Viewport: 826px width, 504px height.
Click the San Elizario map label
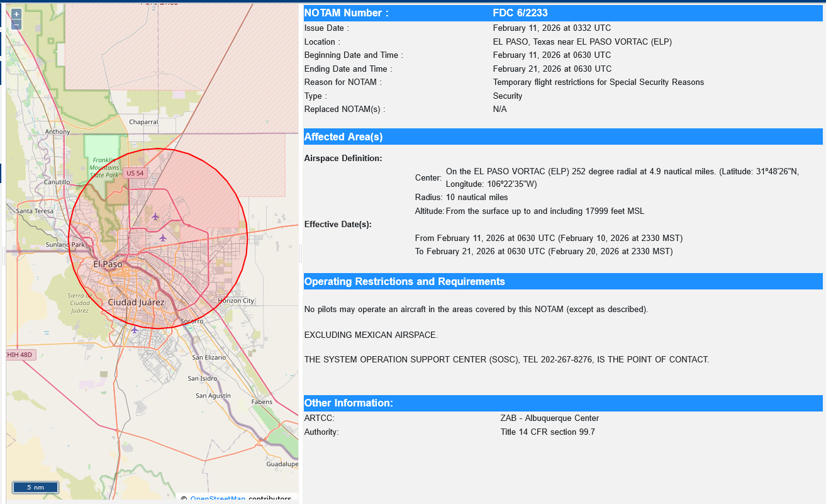(209, 357)
